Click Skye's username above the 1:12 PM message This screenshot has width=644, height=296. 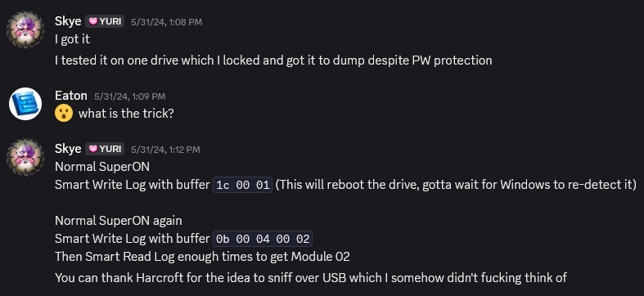coord(68,149)
